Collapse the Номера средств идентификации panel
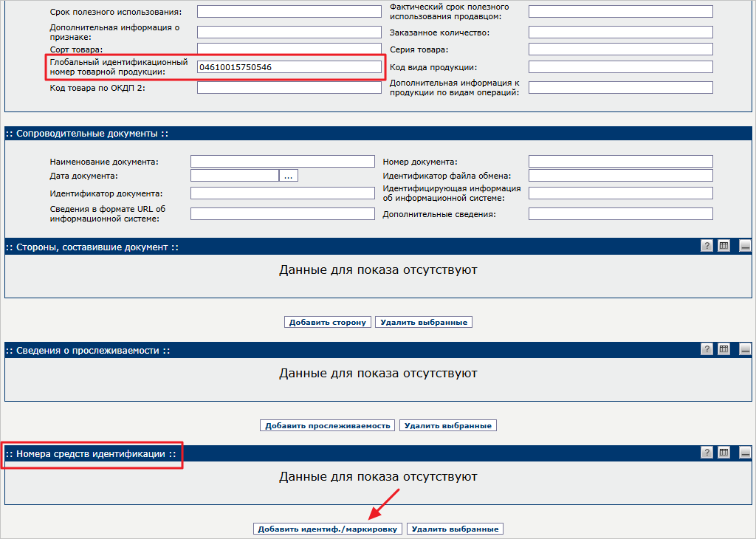 point(745,453)
